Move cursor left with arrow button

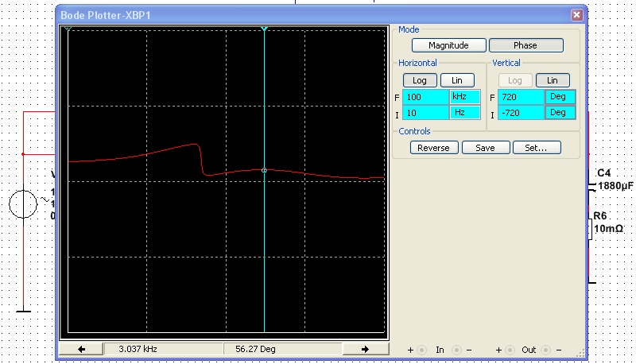coord(81,349)
